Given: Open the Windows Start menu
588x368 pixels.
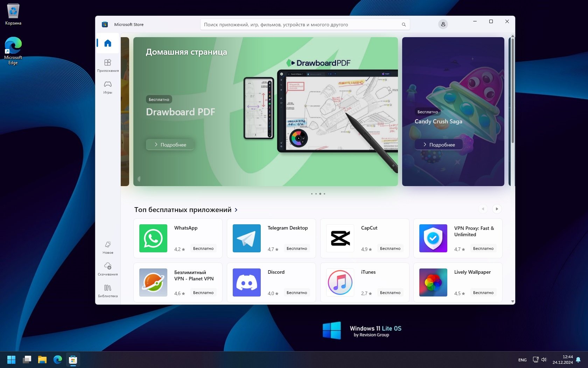Looking at the screenshot, I should [x=12, y=360].
